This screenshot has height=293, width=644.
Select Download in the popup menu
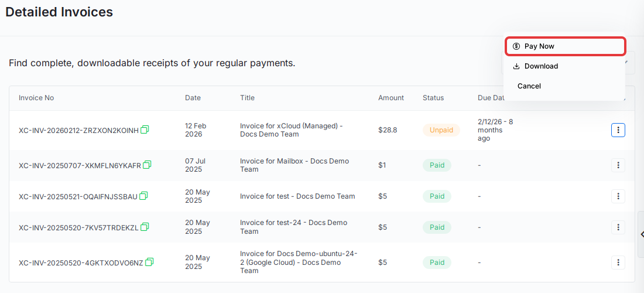coord(565,66)
